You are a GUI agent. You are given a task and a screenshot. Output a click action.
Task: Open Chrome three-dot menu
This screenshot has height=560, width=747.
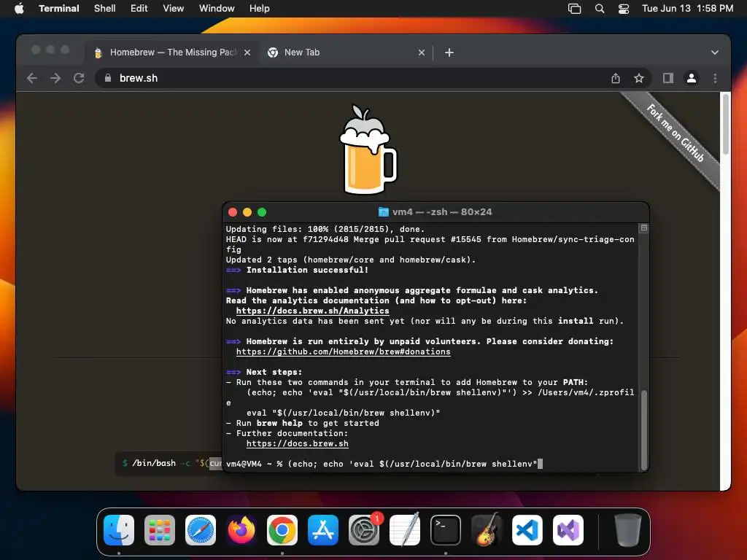tap(715, 78)
